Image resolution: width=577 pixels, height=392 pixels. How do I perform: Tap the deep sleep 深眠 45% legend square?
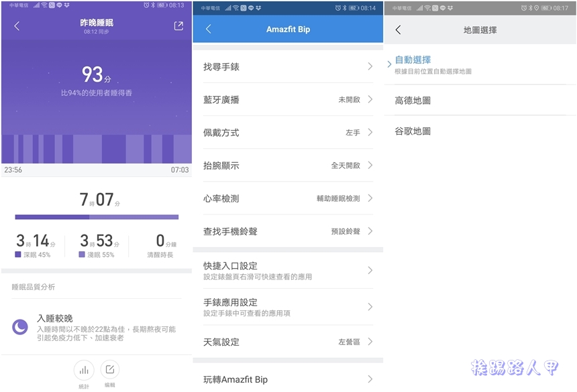[x=17, y=254]
